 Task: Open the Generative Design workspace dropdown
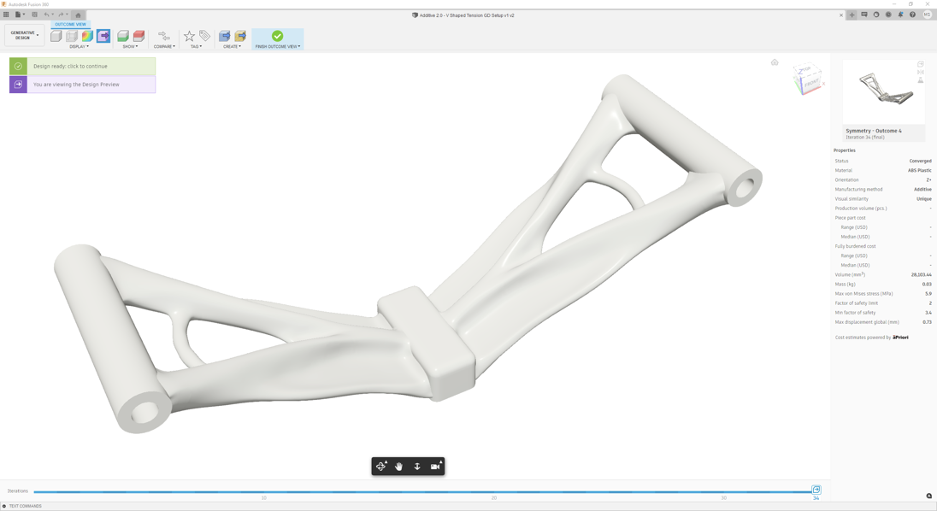[23, 35]
